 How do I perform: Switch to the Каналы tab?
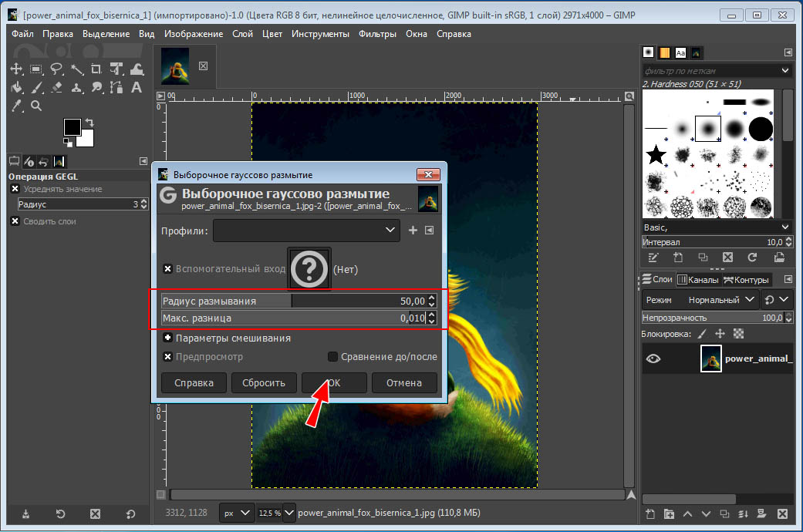(698, 280)
